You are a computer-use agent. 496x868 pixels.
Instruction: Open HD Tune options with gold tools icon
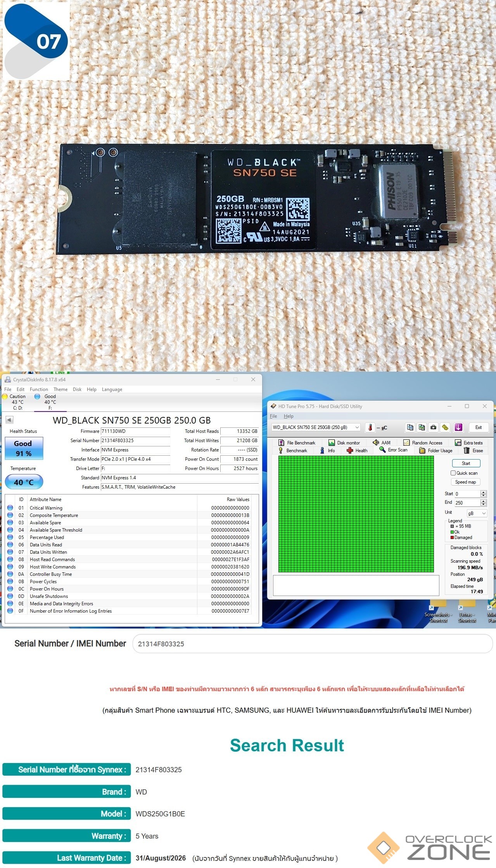pos(445,427)
